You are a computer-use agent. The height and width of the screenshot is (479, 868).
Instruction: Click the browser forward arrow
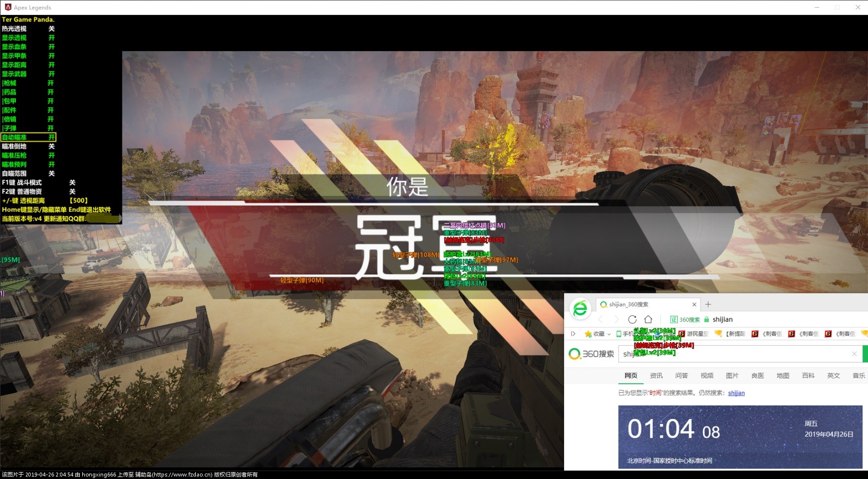616,319
